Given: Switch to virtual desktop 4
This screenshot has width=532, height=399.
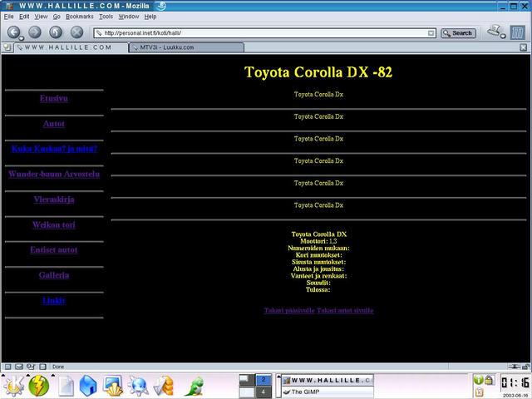Looking at the screenshot, I should coord(264,392).
